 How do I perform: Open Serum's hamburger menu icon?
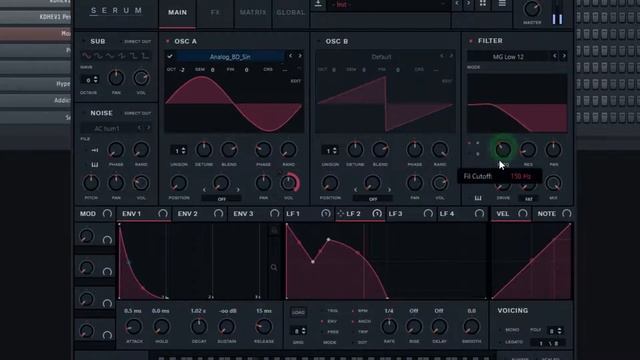tap(502, 3)
